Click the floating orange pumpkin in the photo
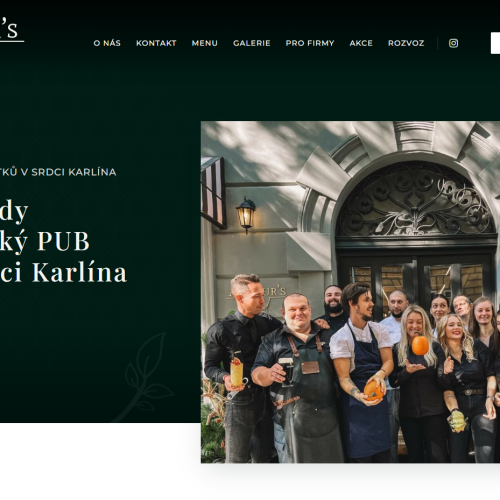This screenshot has height=500, width=500. 420,344
